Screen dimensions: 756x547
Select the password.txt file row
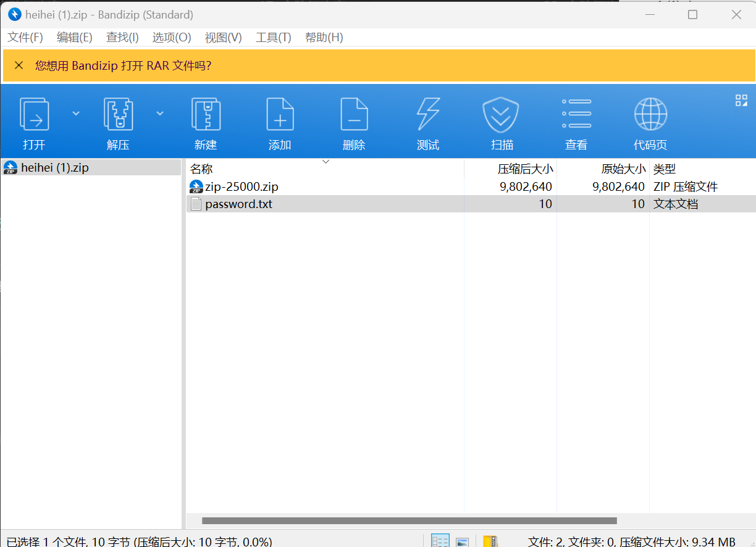(471, 204)
